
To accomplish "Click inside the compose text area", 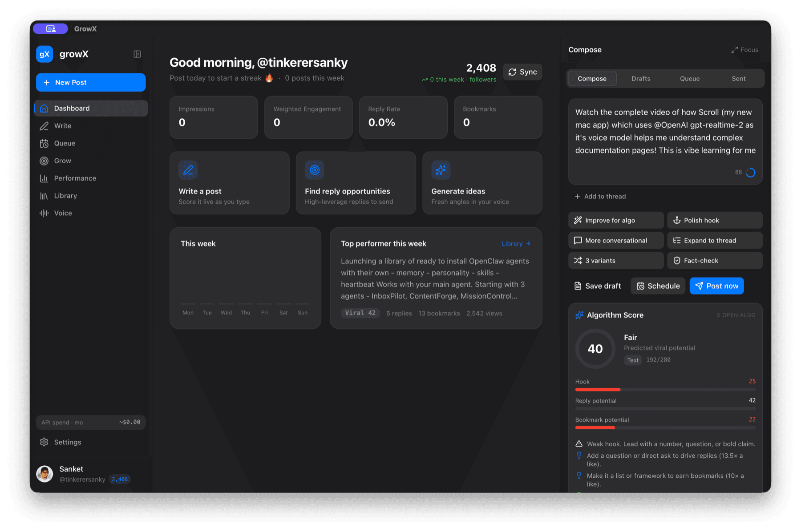I will tap(665, 132).
